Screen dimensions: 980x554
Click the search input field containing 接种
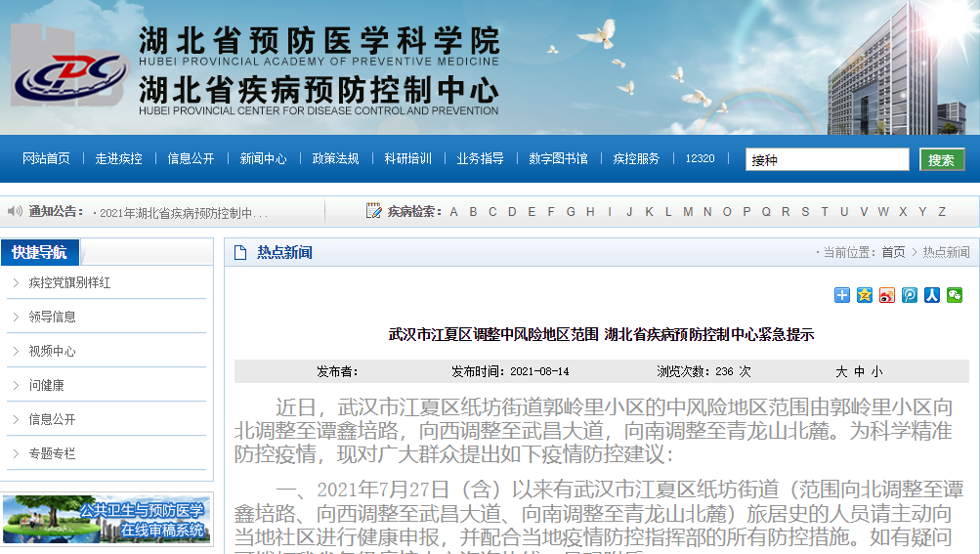827,160
